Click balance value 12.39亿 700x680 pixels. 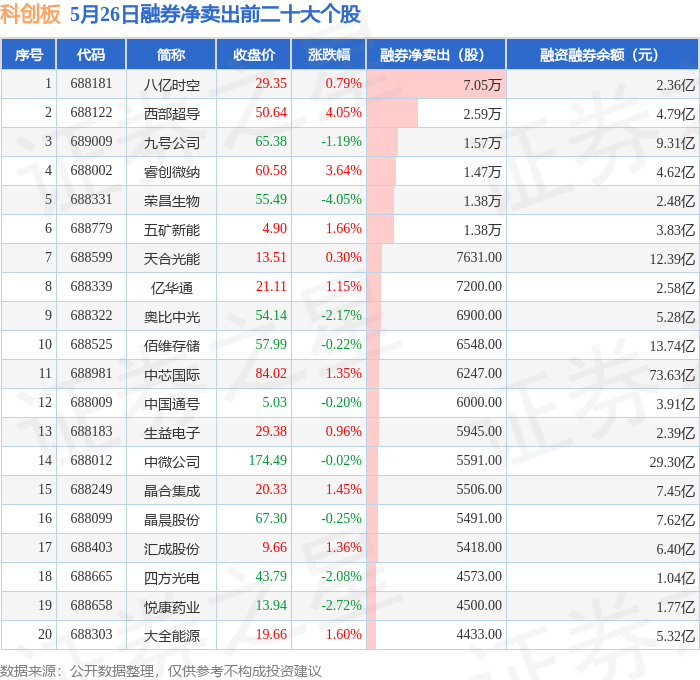[x=672, y=259]
